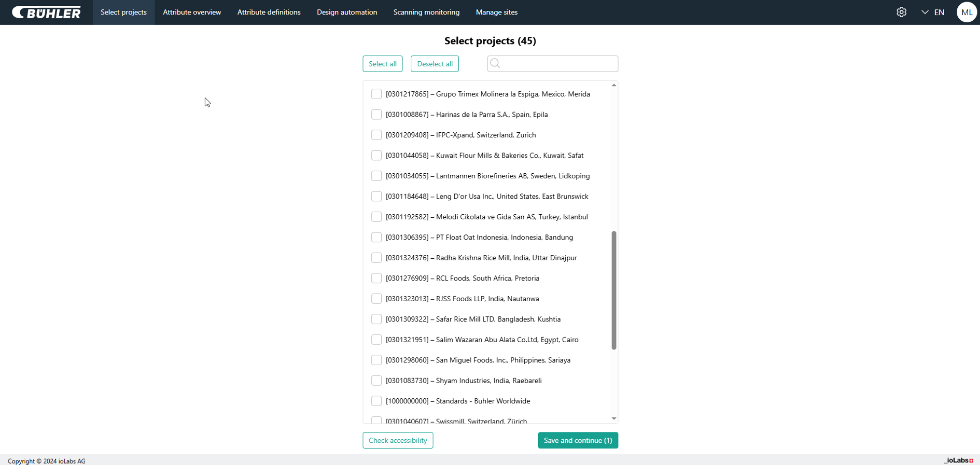Click the Bühler logo
This screenshot has height=465, width=980.
46,12
